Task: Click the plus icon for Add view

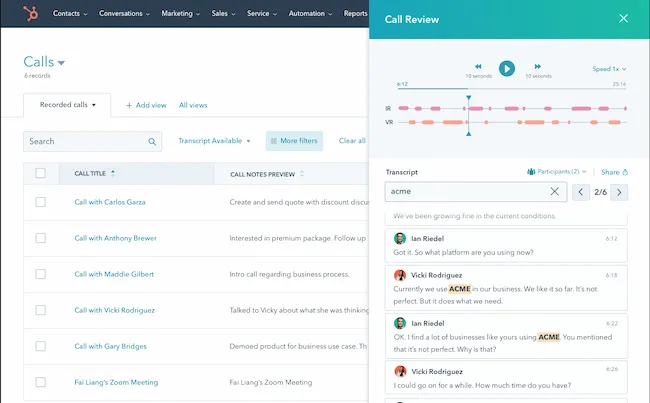Action: click(129, 106)
